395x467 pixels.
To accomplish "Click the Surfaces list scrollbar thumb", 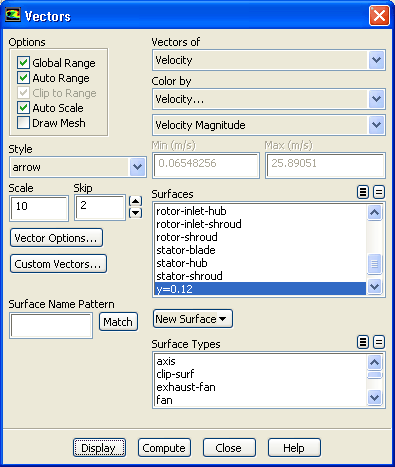I will (x=375, y=264).
